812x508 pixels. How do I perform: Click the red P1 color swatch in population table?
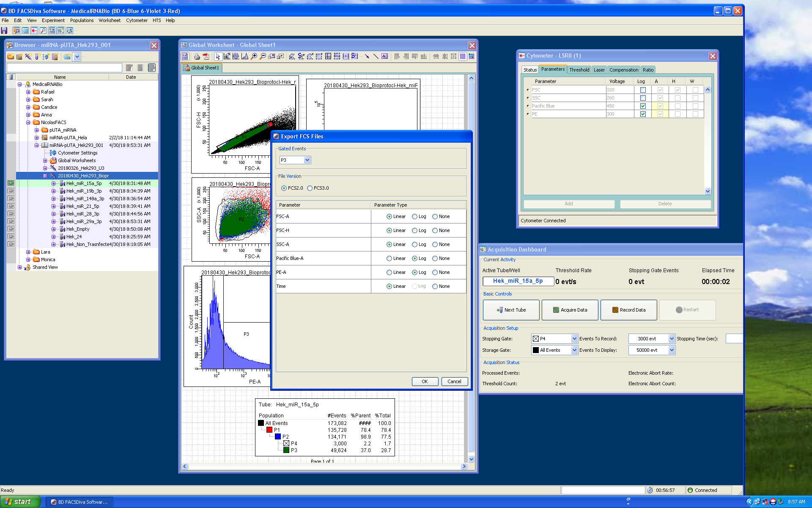point(269,430)
